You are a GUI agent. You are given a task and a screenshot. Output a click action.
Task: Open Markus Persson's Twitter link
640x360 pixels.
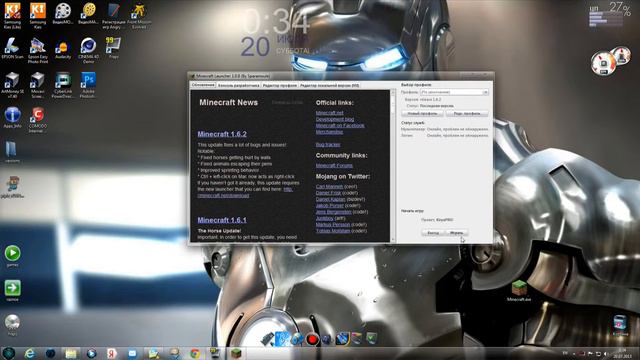pos(333,224)
